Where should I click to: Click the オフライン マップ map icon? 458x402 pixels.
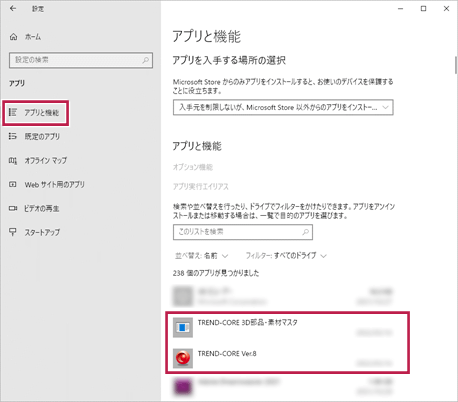click(13, 161)
